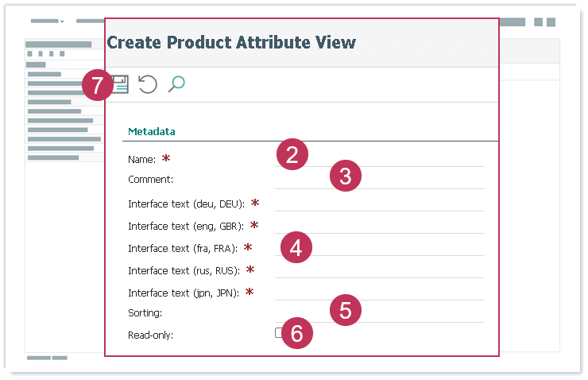Click the red callout badge number 7
The image size is (588, 380).
point(98,86)
